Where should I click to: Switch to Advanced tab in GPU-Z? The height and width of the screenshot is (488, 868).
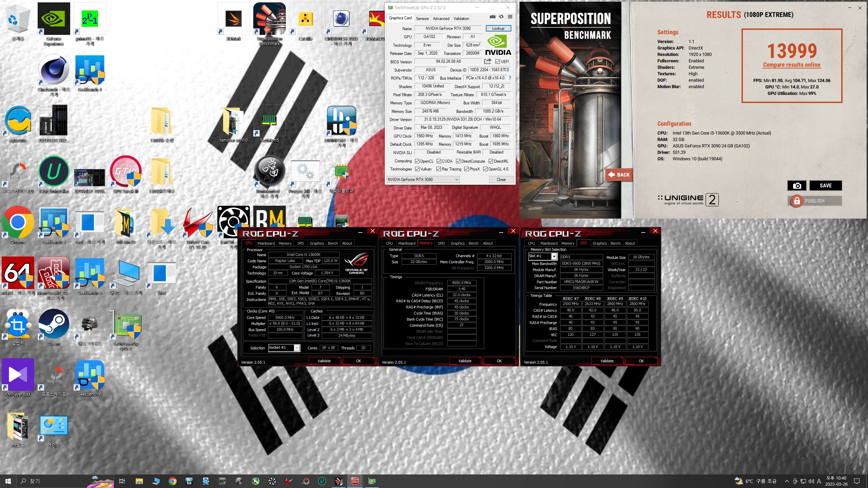[441, 19]
